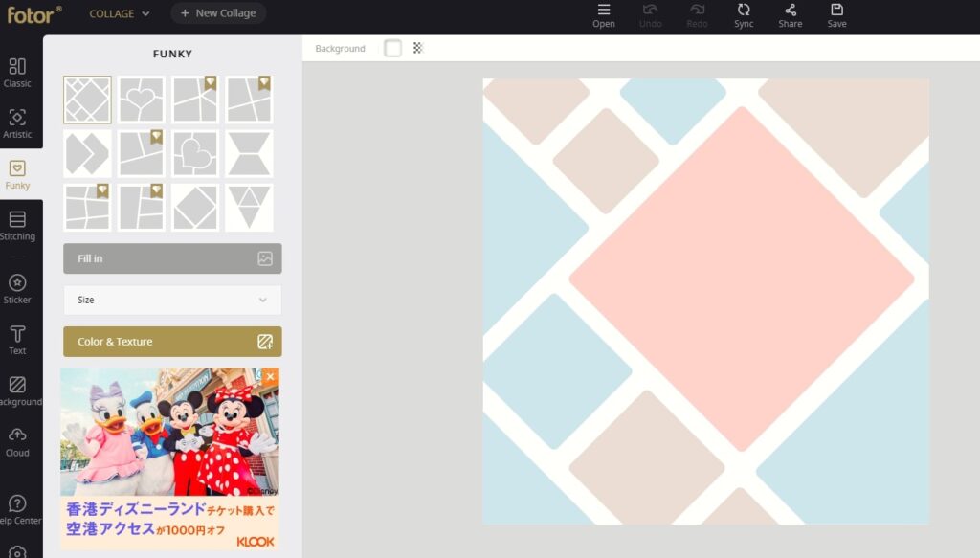Click the Fotor logo

[x=34, y=13]
